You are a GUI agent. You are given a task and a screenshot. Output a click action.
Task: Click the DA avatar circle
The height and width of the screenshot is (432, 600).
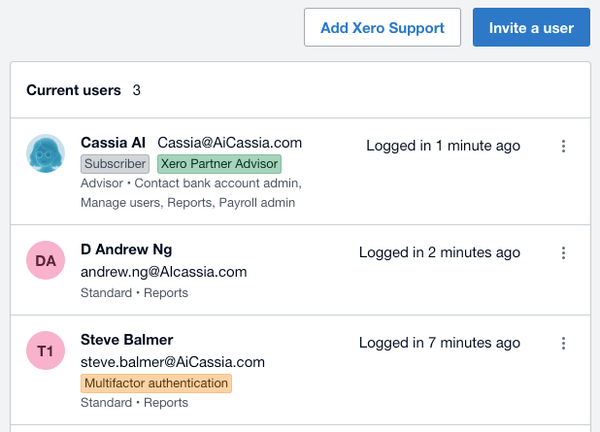click(46, 260)
